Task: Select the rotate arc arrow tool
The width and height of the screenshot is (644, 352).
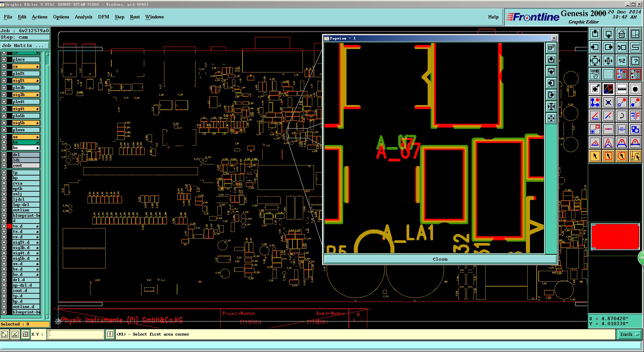Action: point(622,116)
